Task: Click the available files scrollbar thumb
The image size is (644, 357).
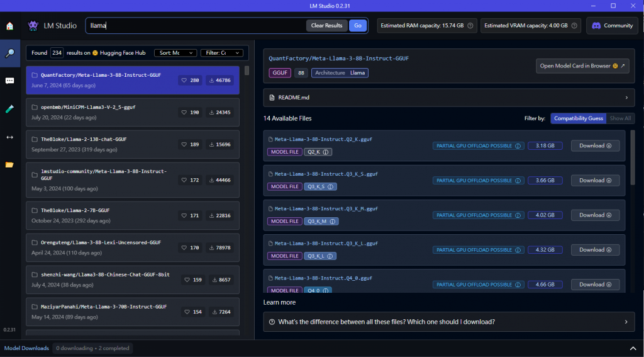Action: (x=633, y=157)
